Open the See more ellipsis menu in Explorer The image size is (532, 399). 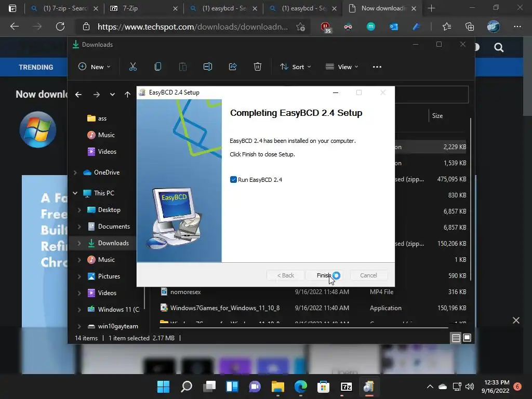coord(377,67)
